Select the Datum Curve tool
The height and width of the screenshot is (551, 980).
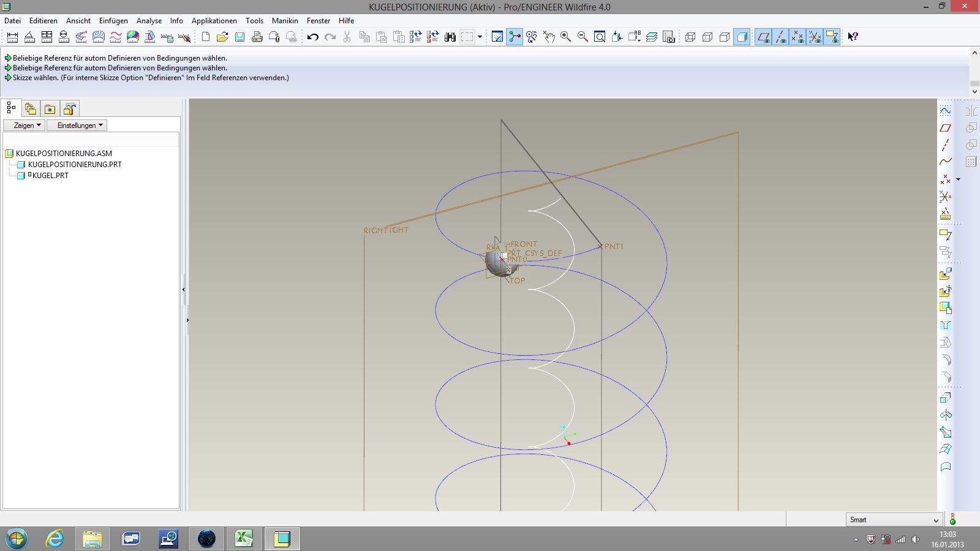(946, 162)
